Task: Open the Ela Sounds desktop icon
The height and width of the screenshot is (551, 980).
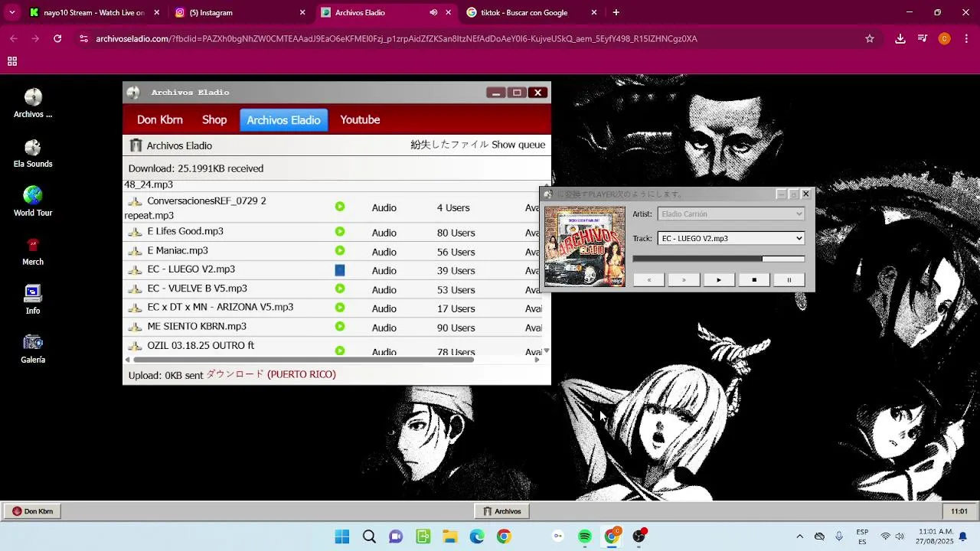Action: point(33,153)
